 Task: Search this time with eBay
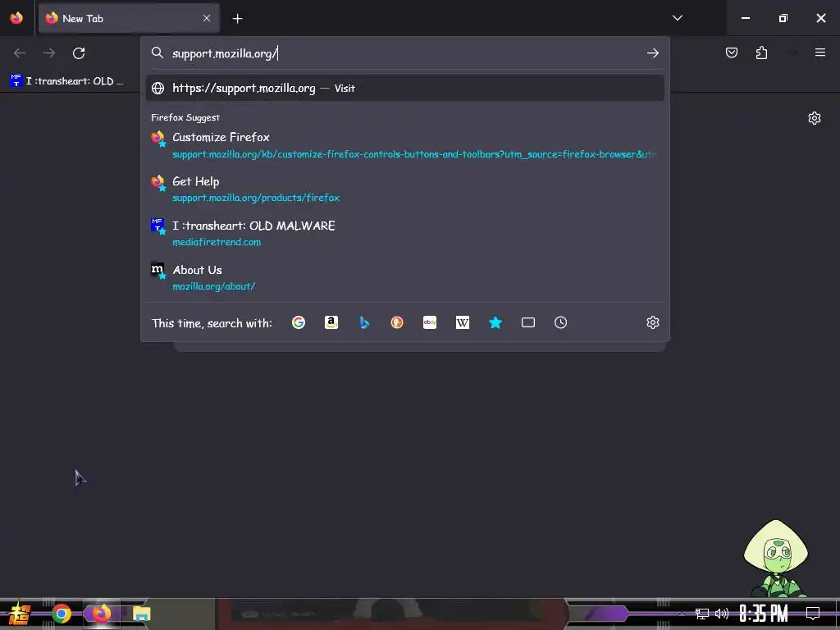pyautogui.click(x=430, y=322)
